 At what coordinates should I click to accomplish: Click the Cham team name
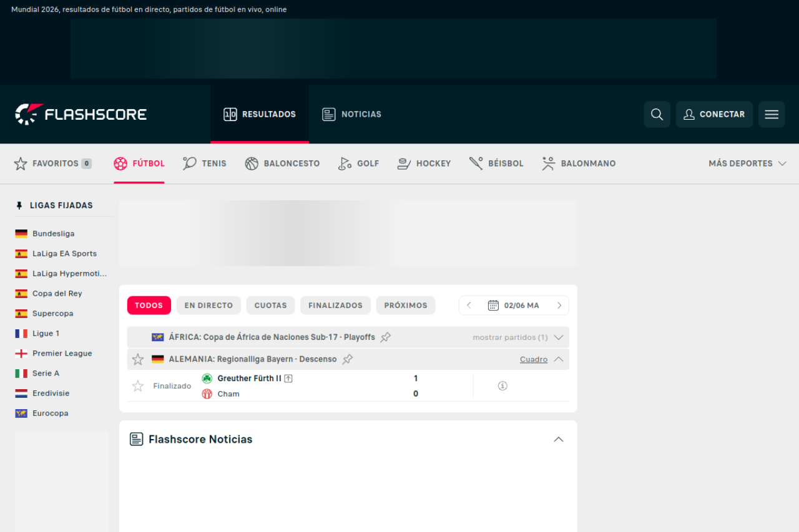(228, 394)
